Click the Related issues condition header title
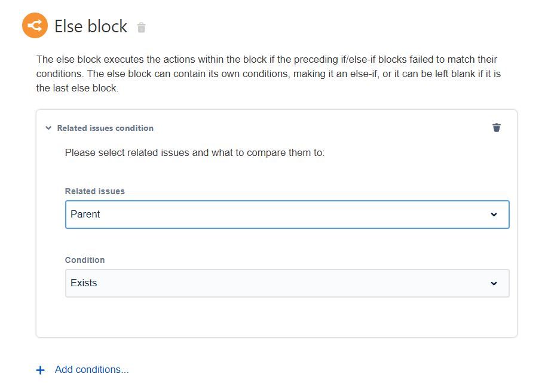Image resolution: width=548 pixels, height=392 pixels. [105, 128]
